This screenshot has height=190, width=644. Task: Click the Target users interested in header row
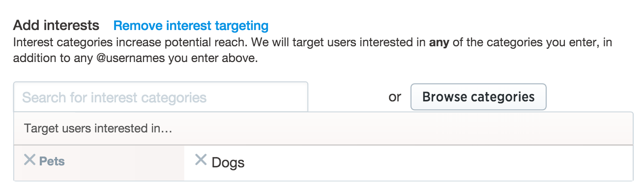pos(323,129)
